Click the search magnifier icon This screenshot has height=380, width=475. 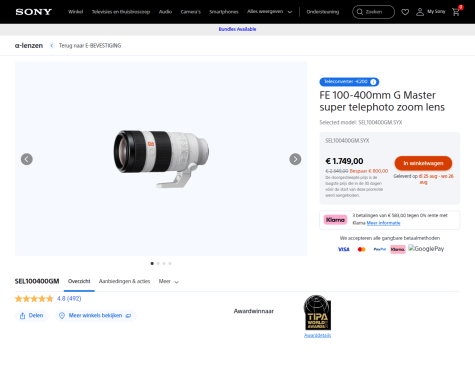pyautogui.click(x=360, y=12)
